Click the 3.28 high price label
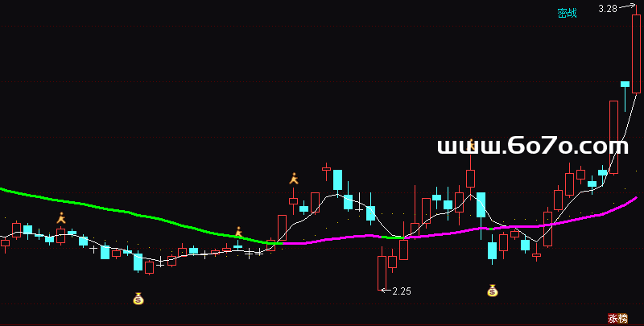The height and width of the screenshot is (326, 644). pos(608,9)
